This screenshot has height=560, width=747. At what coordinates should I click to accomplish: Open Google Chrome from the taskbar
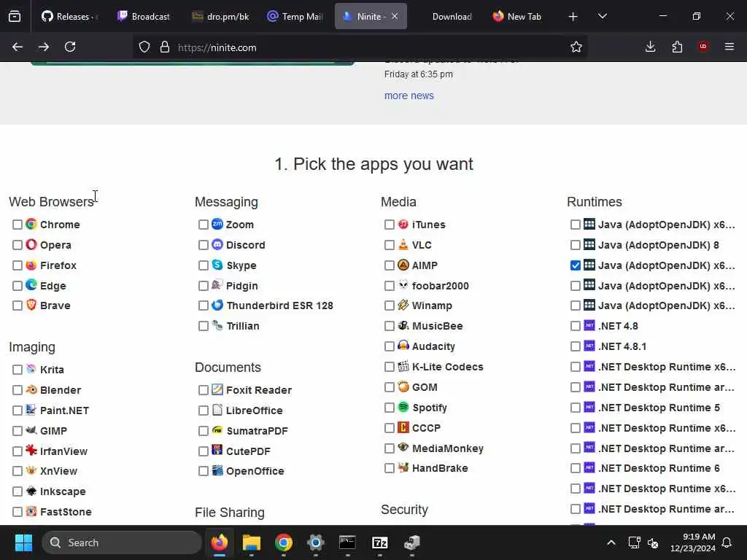[x=284, y=542]
